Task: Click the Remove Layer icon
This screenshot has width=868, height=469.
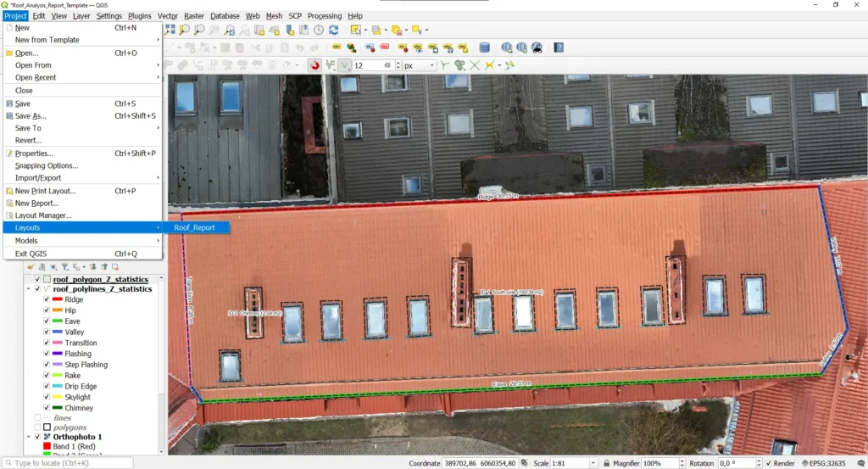Action: [115, 267]
